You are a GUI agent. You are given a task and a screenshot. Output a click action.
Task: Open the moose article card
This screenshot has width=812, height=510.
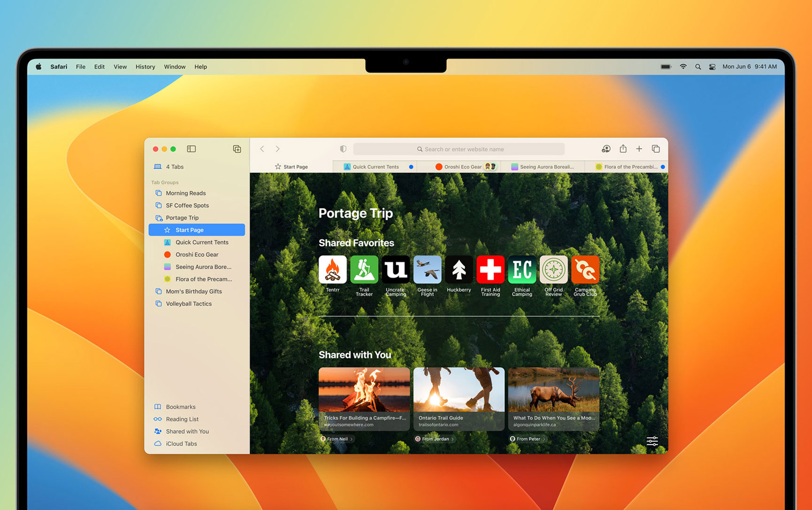click(554, 399)
